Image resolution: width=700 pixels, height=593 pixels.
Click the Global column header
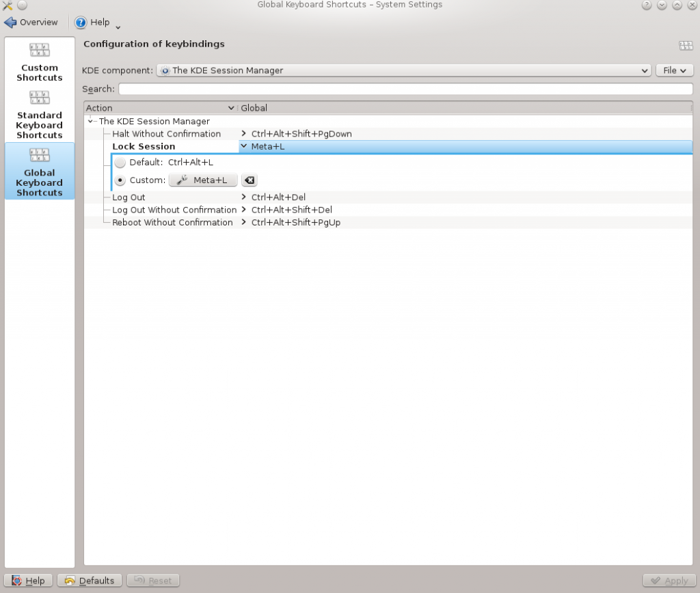pyautogui.click(x=465, y=108)
